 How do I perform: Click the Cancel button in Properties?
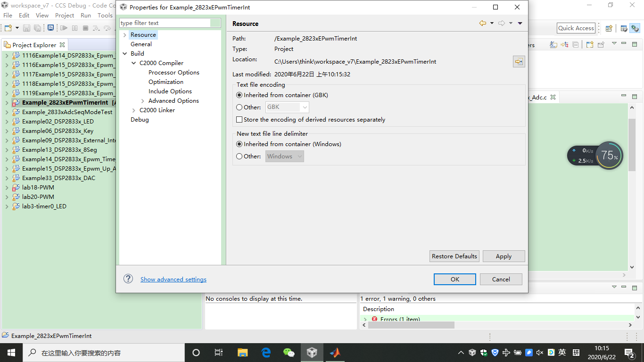(501, 279)
